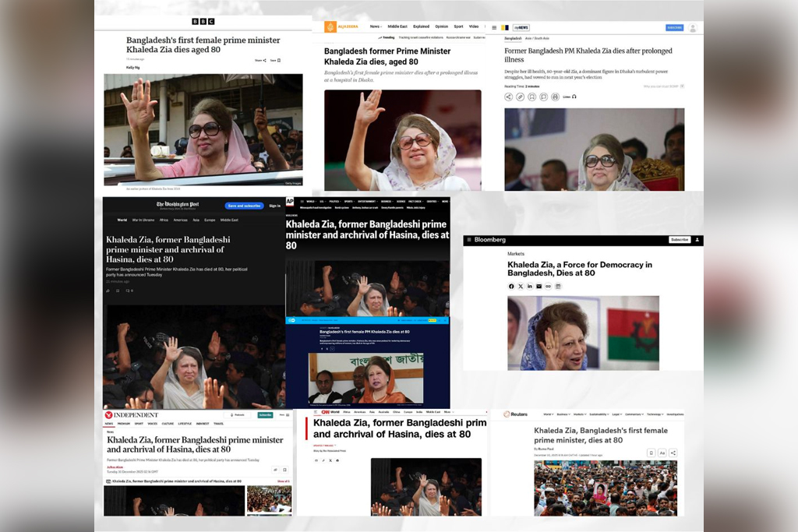Viewport: 798px width, 532px height.
Task: Bookmark the myNEWS article via bookmark icon
Action: [x=531, y=97]
